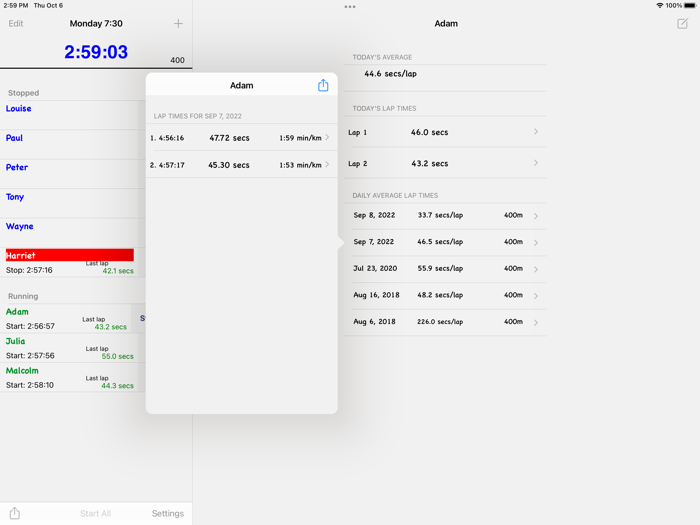Tap running athlete Malcolm
700x525 pixels.
point(70,377)
